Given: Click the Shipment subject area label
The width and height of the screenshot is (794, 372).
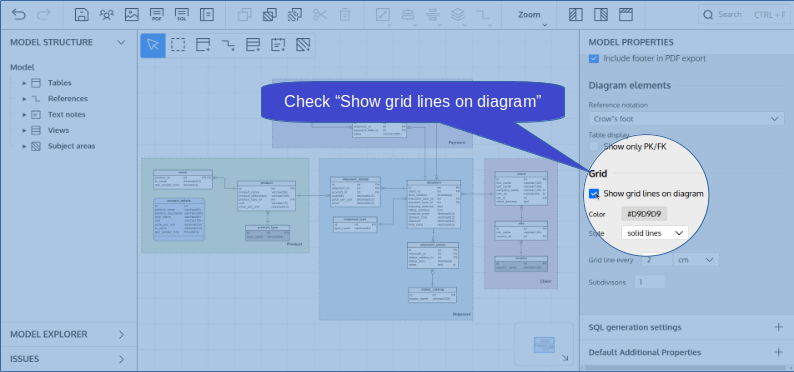Looking at the screenshot, I should 462,314.
